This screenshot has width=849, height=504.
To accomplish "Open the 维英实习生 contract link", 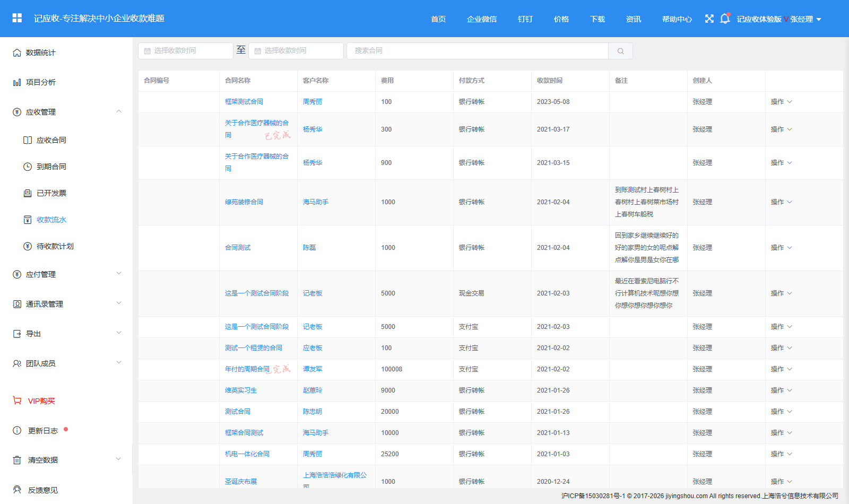I will click(x=241, y=390).
